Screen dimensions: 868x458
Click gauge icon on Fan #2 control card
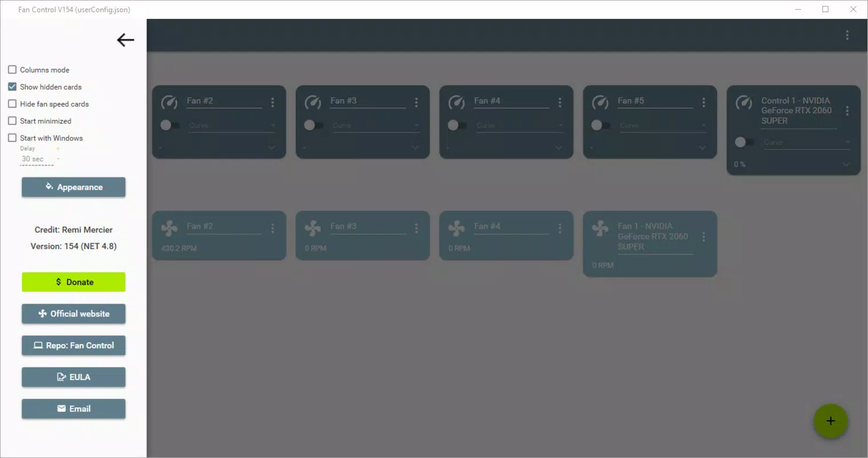coord(169,102)
